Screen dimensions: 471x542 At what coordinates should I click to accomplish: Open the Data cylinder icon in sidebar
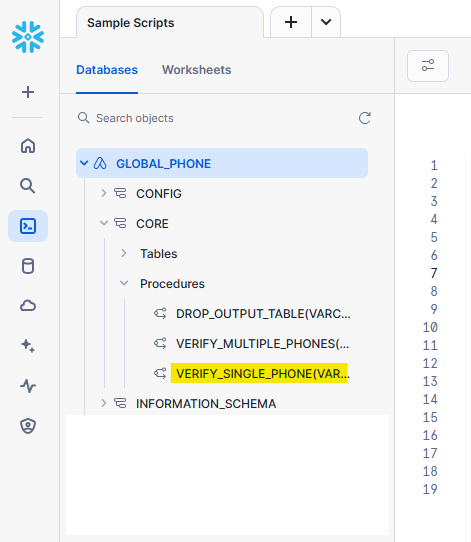pyautogui.click(x=28, y=266)
